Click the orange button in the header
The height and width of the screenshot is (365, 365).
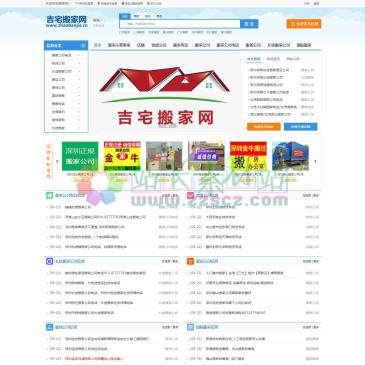[304, 24]
